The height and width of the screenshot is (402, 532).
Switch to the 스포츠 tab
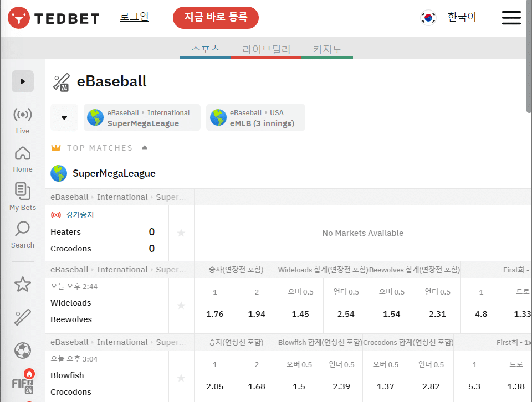[205, 49]
